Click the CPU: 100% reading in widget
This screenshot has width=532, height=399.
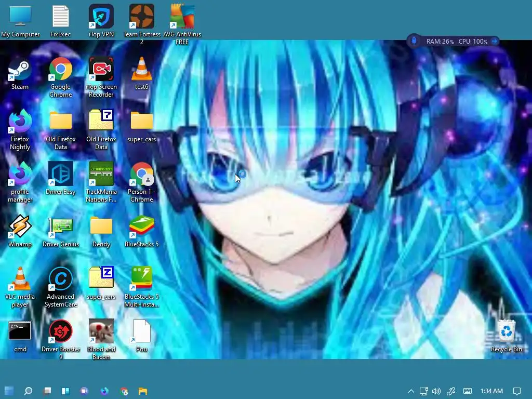pyautogui.click(x=473, y=42)
